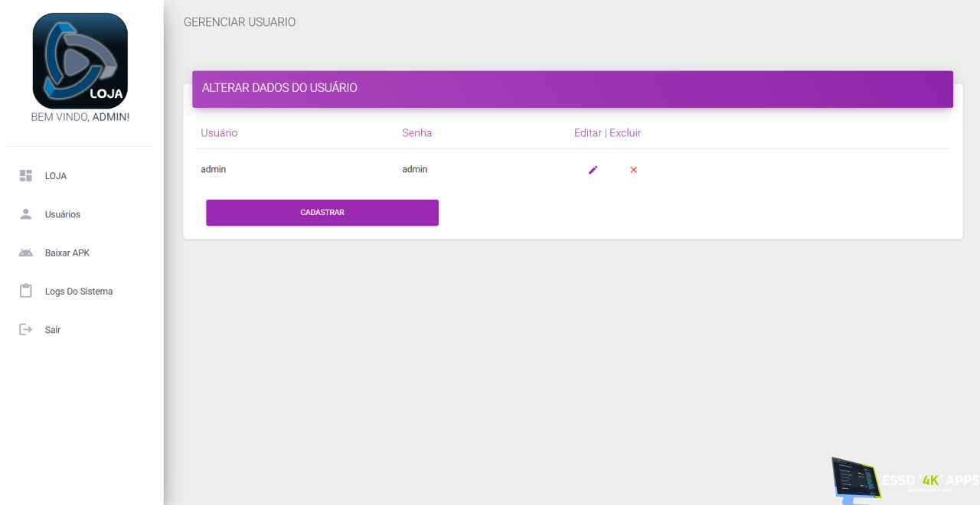Click the person icon beside Usuários

25,214
